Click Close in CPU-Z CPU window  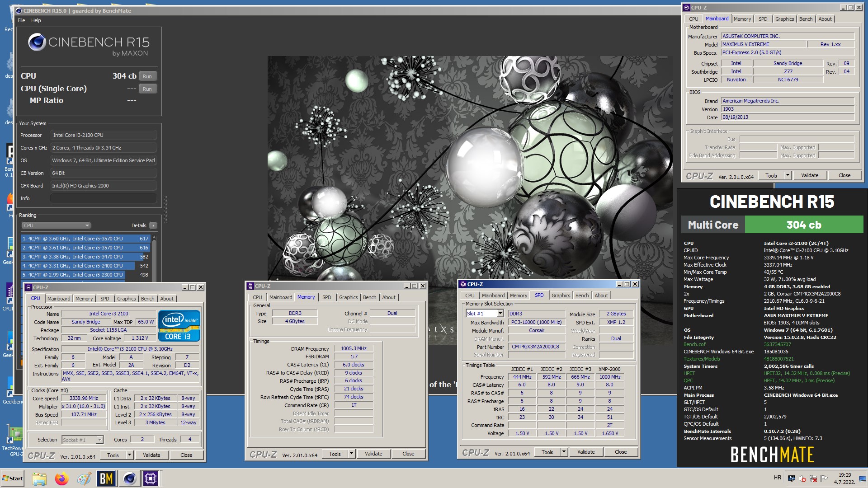point(186,455)
